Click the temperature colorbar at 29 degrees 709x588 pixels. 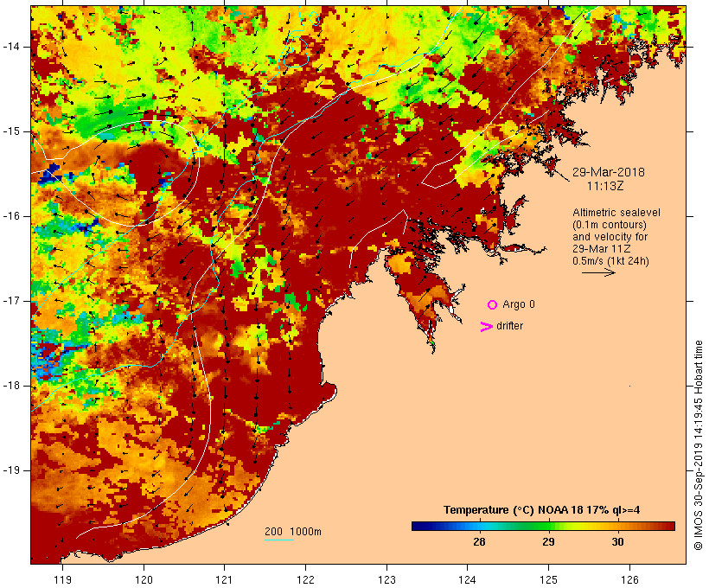point(548,526)
